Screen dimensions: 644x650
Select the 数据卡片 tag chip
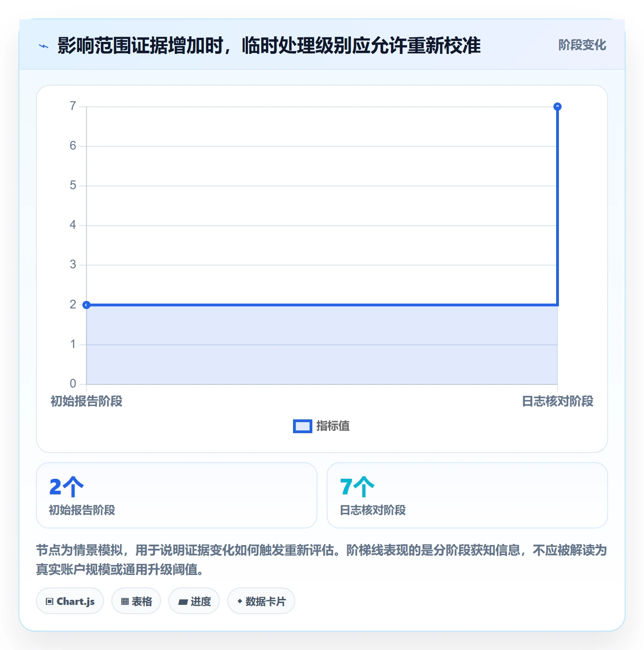261,601
